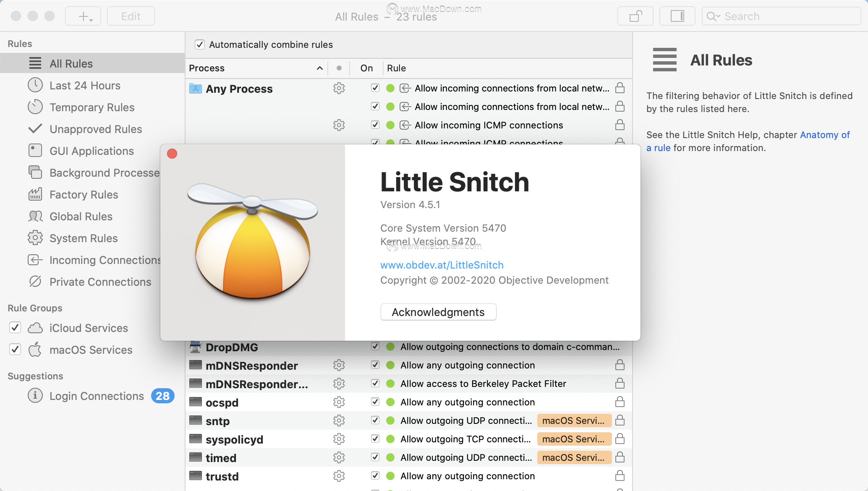This screenshot has height=491, width=868.
Task: Uncheck the Allow incoming ICMP connections rule
Action: [x=375, y=125]
